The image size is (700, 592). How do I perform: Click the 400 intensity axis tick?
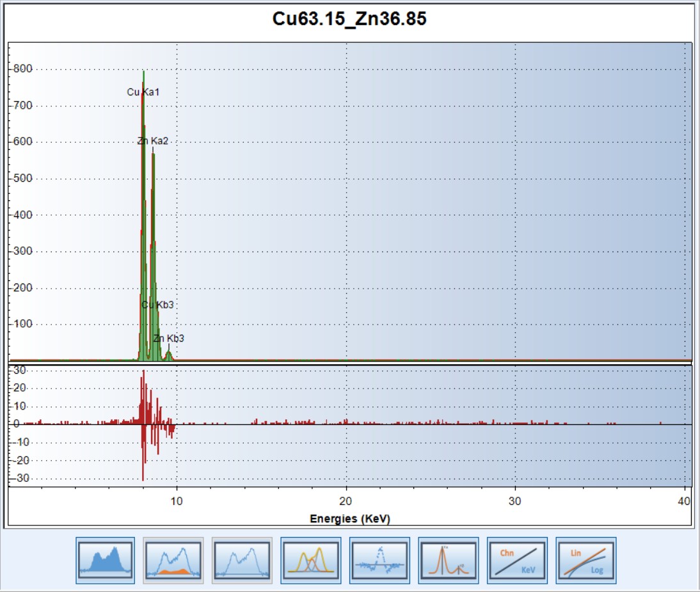[23, 215]
